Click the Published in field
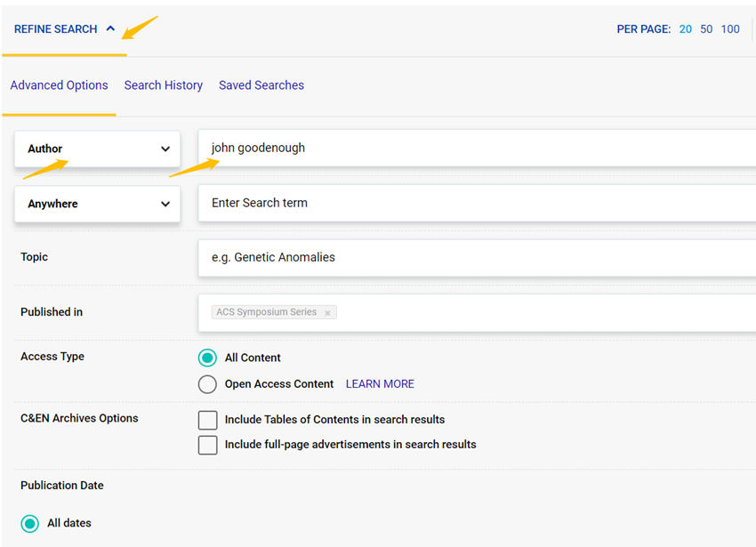756x547 pixels. click(534, 312)
